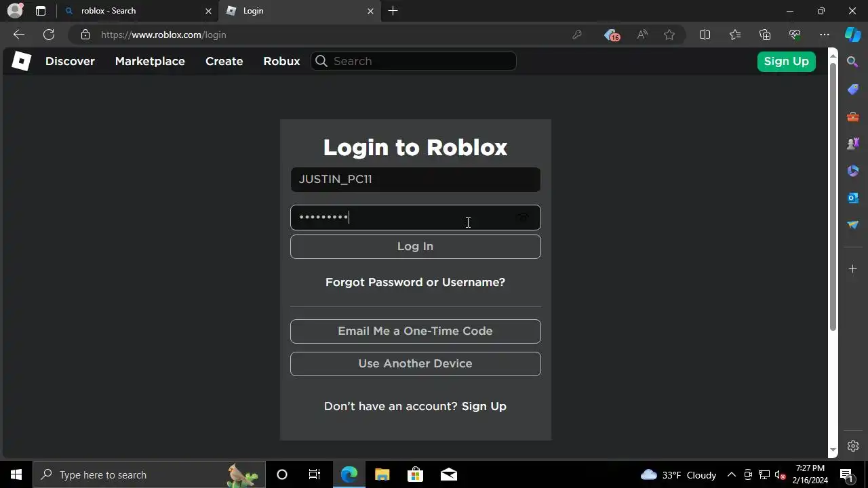Open sidebar Tools briefcase icon
The image size is (868, 488).
[x=853, y=117]
